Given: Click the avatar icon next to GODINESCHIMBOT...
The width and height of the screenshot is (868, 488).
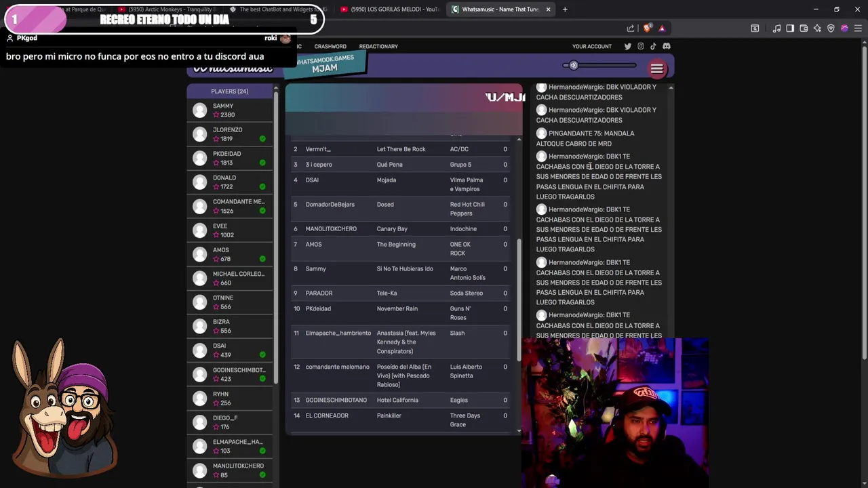Looking at the screenshot, I should 199,374.
